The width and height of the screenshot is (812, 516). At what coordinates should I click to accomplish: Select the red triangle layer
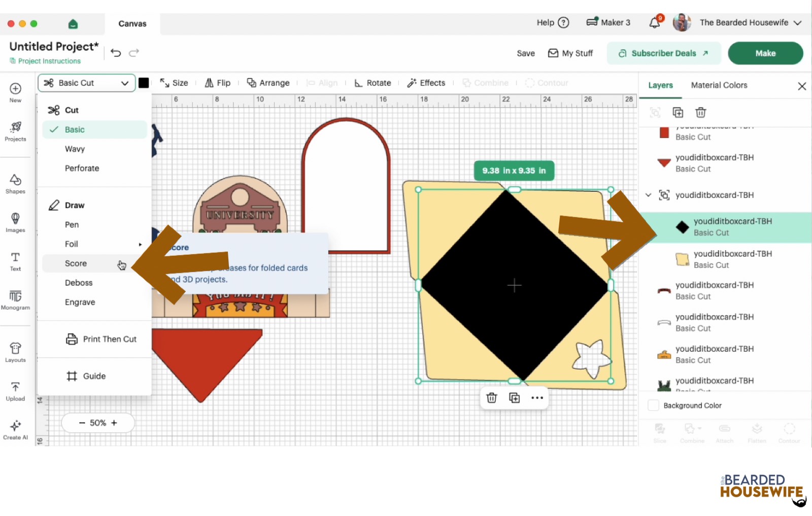[x=726, y=163]
